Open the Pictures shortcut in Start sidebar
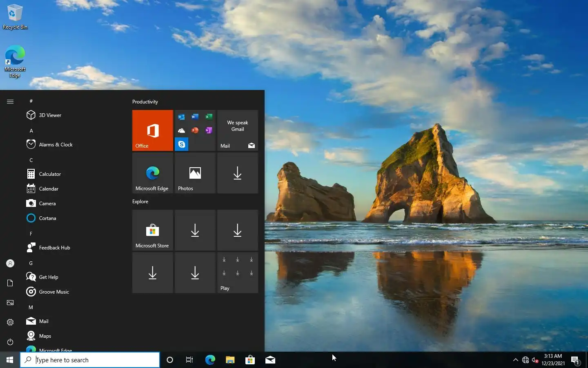 pyautogui.click(x=10, y=303)
